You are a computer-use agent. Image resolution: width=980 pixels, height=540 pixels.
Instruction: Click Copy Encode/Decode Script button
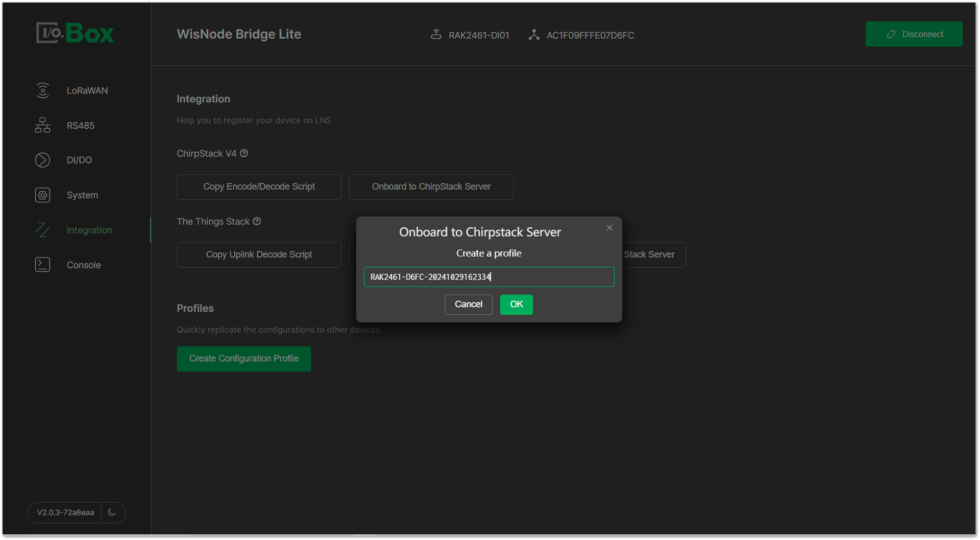(x=259, y=187)
